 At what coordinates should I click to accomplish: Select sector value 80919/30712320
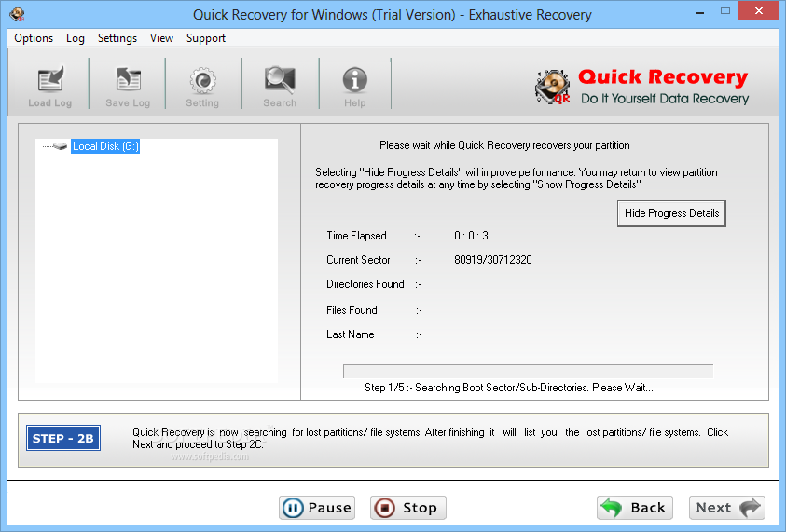492,260
